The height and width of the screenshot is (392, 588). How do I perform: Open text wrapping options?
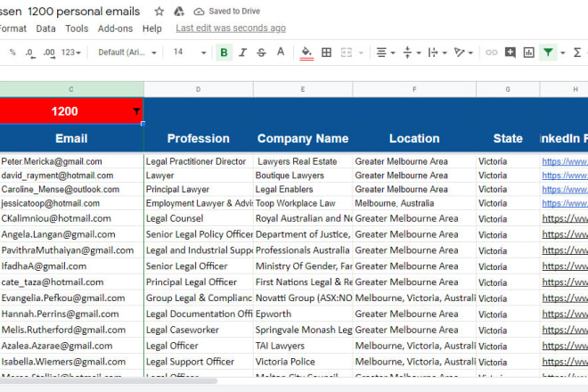[437, 53]
